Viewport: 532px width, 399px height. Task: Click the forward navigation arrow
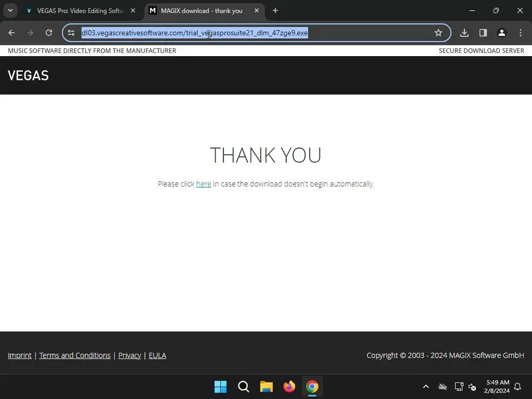(x=30, y=33)
